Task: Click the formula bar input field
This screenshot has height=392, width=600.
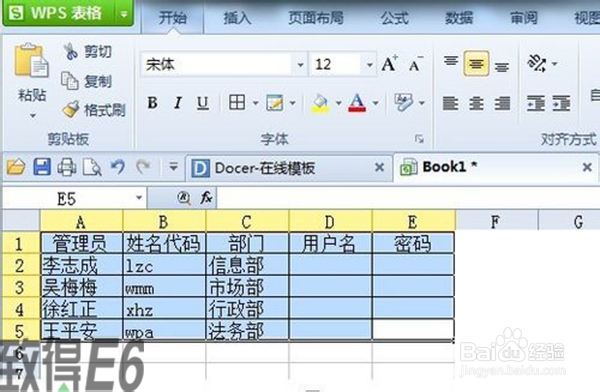Action: [408, 198]
